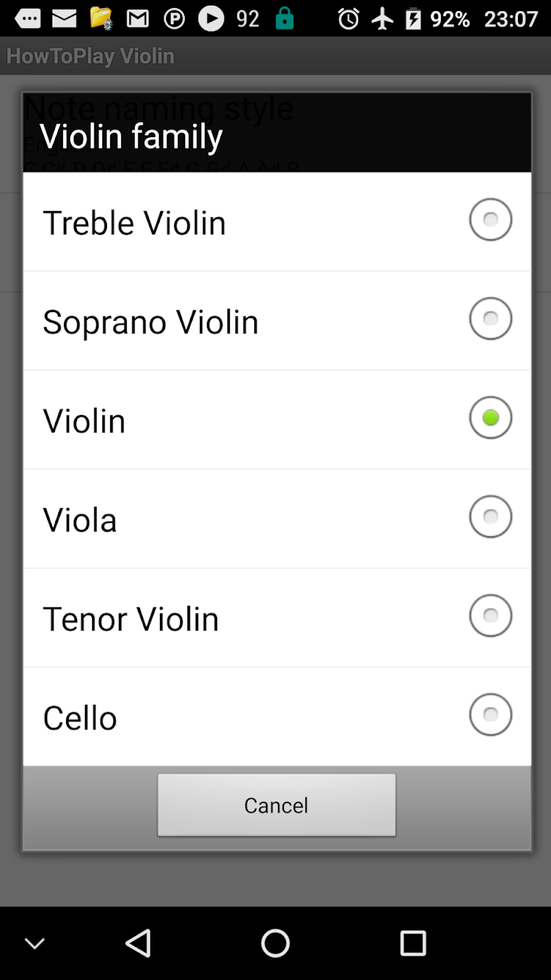
Task: Tap the selected Violin radio button
Action: pos(490,418)
